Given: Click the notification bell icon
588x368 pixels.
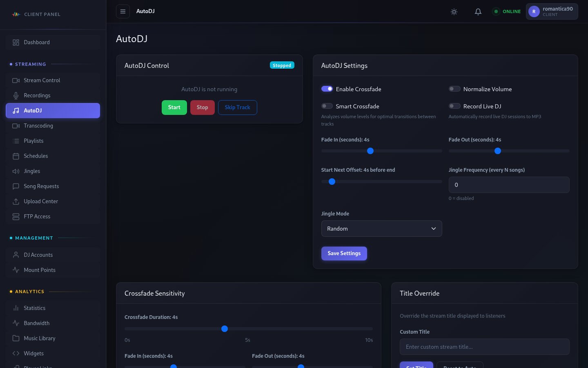Looking at the screenshot, I should point(478,11).
